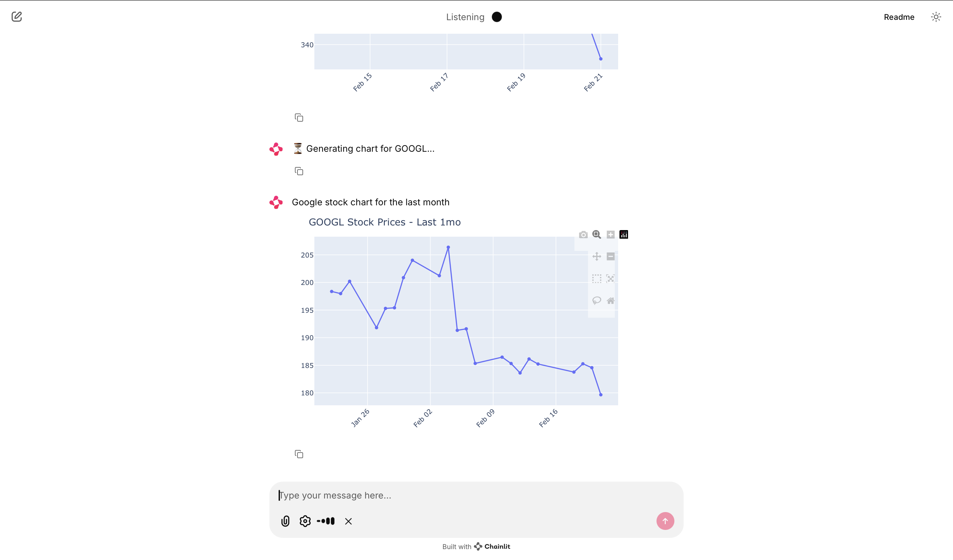The height and width of the screenshot is (560, 953).
Task: Click the zoom out minus chart button
Action: [611, 257]
